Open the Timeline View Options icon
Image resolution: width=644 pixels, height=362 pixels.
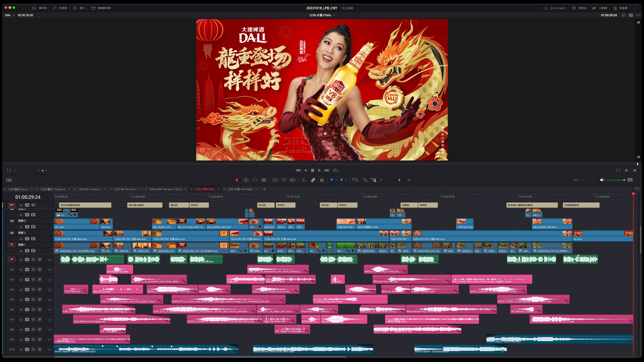point(9,180)
